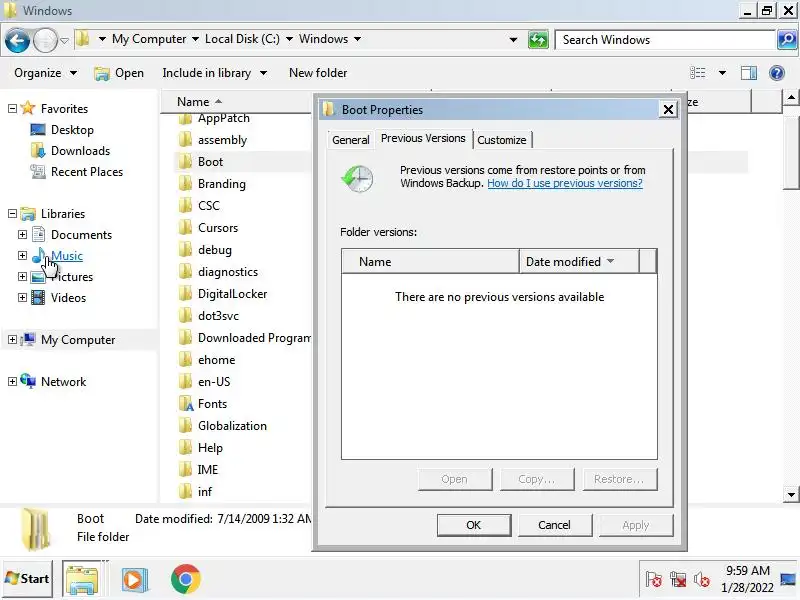This screenshot has width=800, height=600.
Task: Click Cancel in Boot Properties
Action: pyautogui.click(x=555, y=525)
